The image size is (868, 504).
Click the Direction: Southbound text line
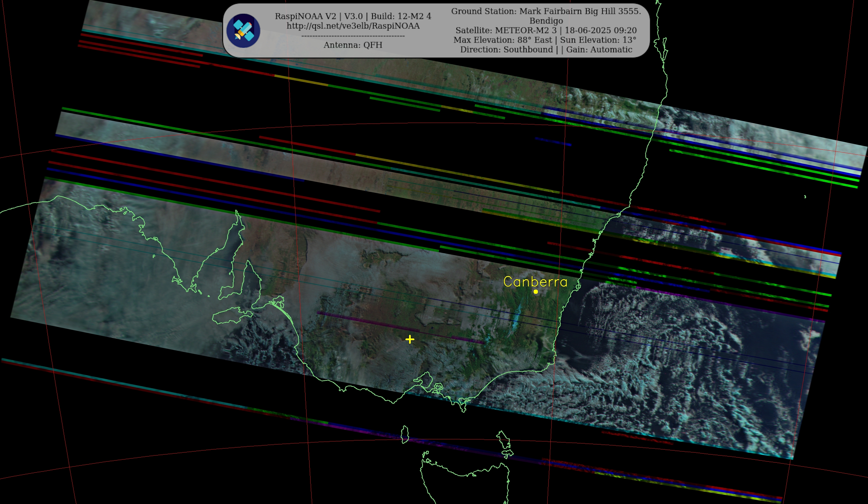pyautogui.click(x=506, y=50)
